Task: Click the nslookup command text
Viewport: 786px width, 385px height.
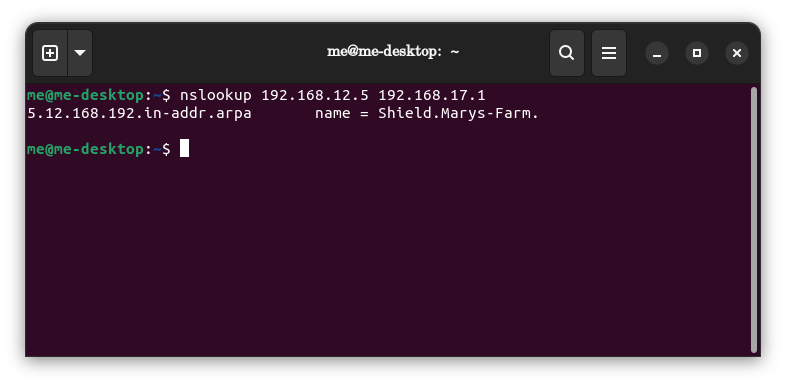Action: (216, 95)
